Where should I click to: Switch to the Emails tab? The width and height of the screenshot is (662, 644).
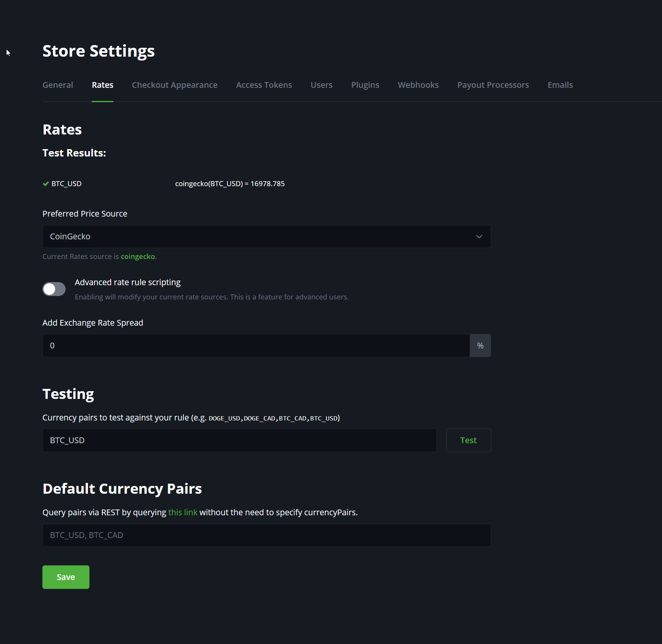560,85
